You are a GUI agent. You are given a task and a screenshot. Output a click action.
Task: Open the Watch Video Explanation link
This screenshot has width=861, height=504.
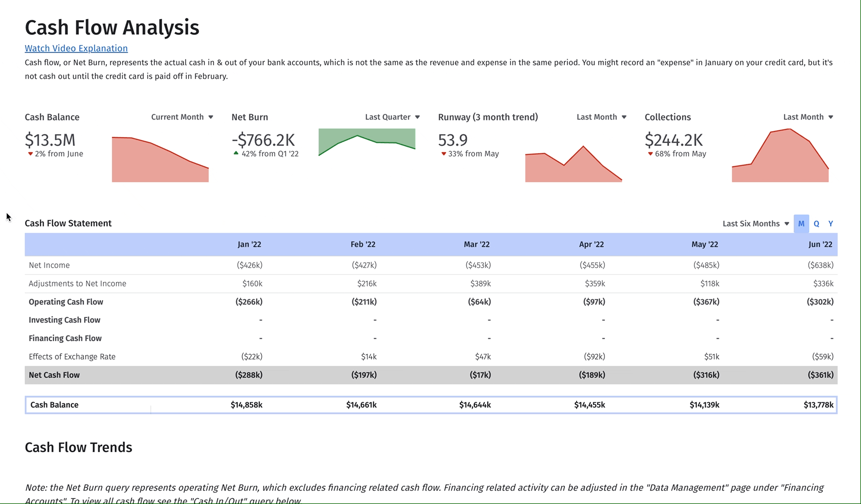tap(76, 48)
